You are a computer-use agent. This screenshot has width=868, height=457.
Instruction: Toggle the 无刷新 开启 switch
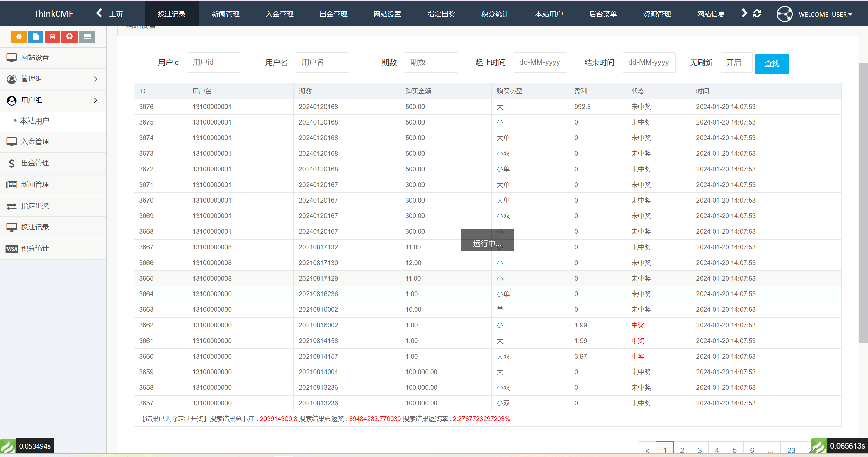[x=736, y=63]
